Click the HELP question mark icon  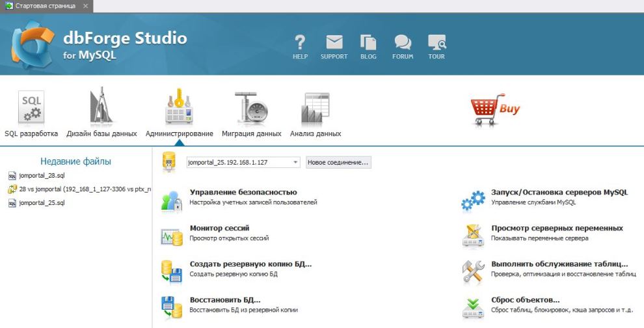point(300,44)
